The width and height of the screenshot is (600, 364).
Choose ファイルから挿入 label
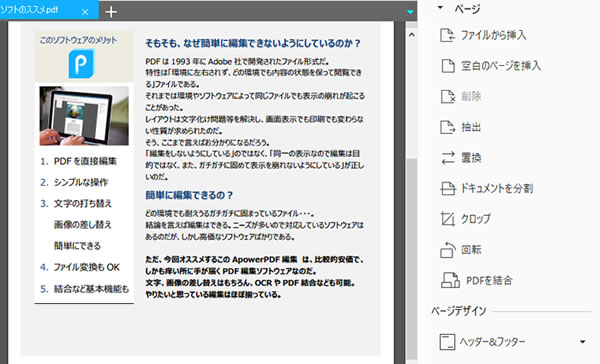(x=493, y=35)
